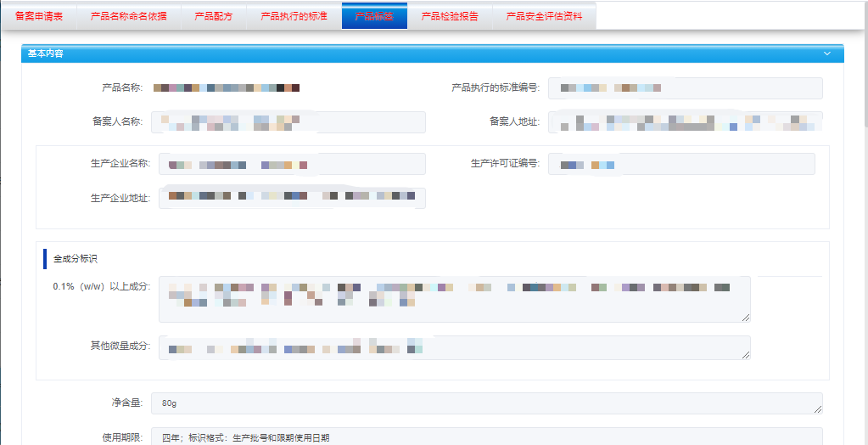Screen dimensions: 868x445
Task: Click the 全成分标识 section heading
Action: tap(76, 258)
